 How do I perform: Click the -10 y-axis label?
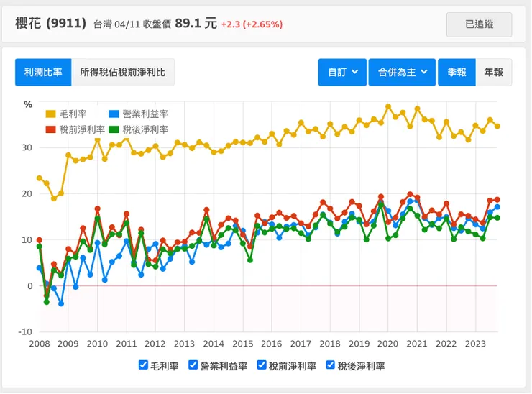[25, 332]
